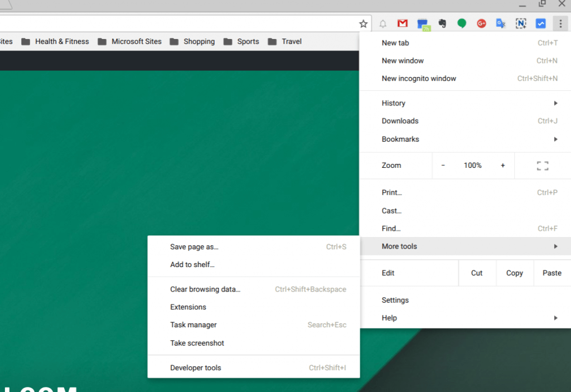Decrease zoom with the minus button
The width and height of the screenshot is (571, 392).
click(443, 166)
